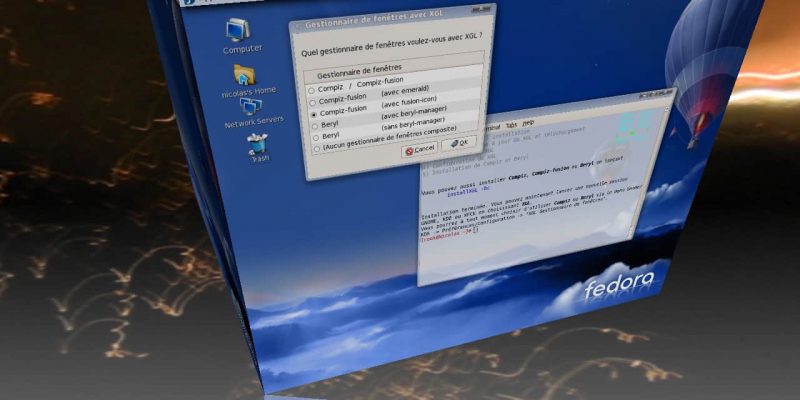This screenshot has height=400, width=800.
Task: Select Beryl (sans beryl-manager) option
Action: 317,137
